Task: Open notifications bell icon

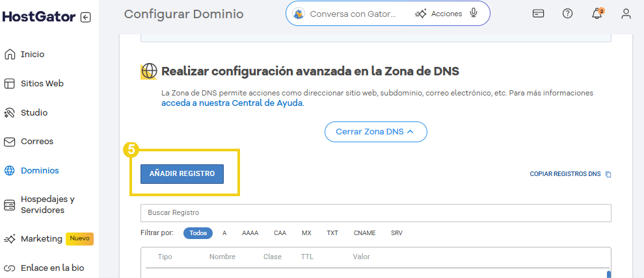Action: coord(597,14)
